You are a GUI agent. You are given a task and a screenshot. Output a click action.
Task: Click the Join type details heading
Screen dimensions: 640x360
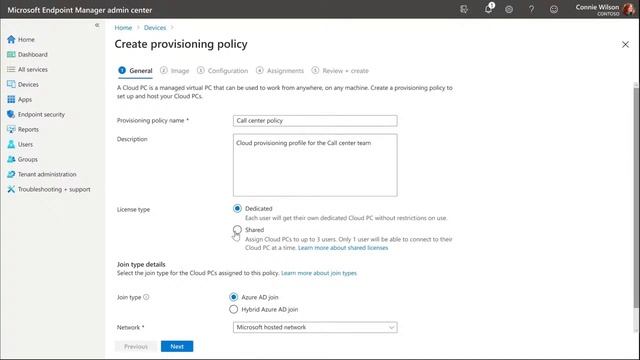coord(141,264)
